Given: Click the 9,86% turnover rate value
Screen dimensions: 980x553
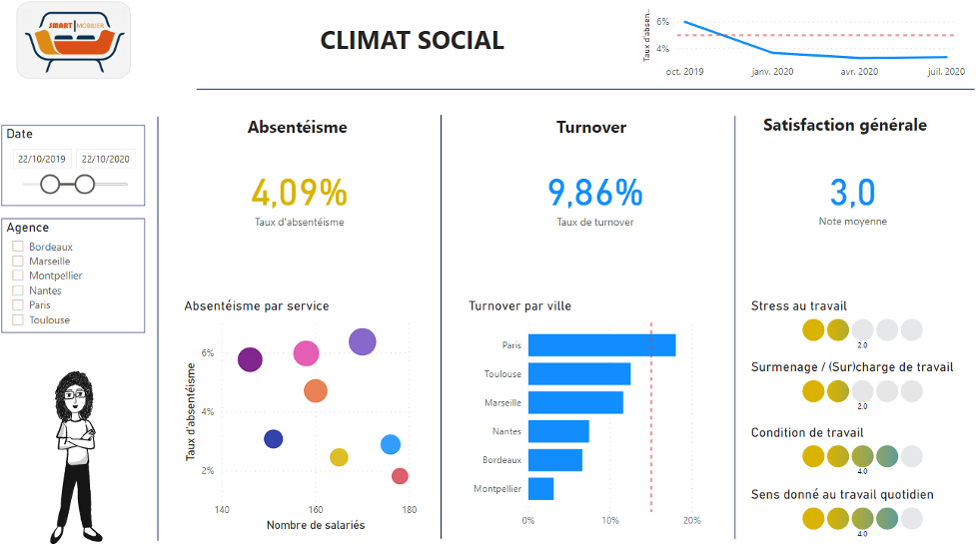Looking at the screenshot, I should (x=594, y=193).
